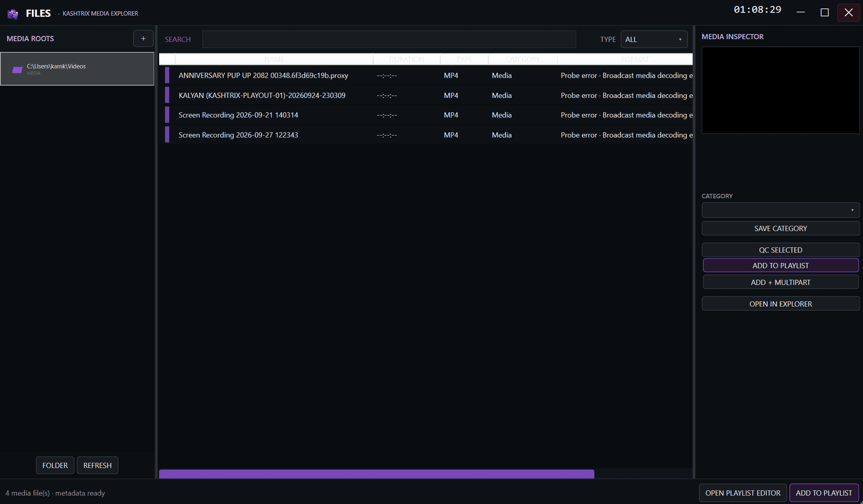Select the C:\Users\karnk\Videos media root

(77, 69)
